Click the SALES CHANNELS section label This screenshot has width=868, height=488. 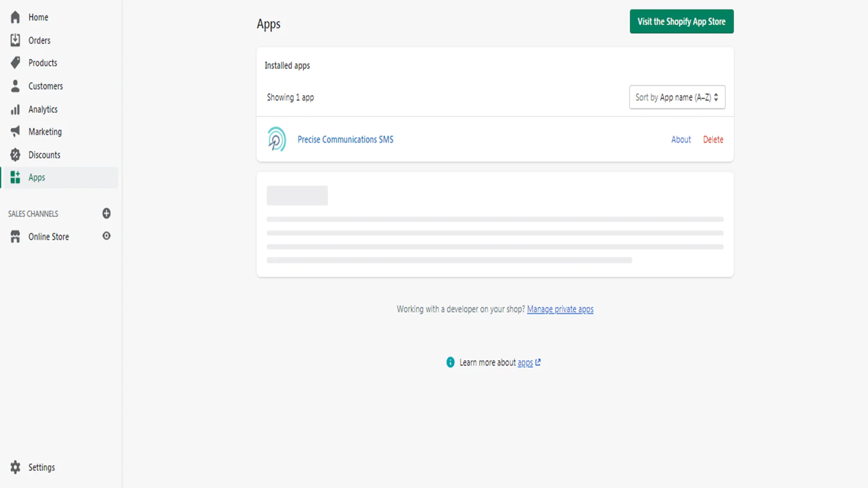pyautogui.click(x=33, y=214)
